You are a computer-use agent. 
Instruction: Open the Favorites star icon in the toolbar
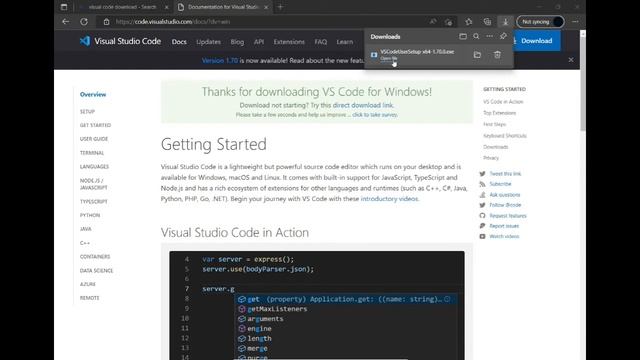click(x=469, y=22)
